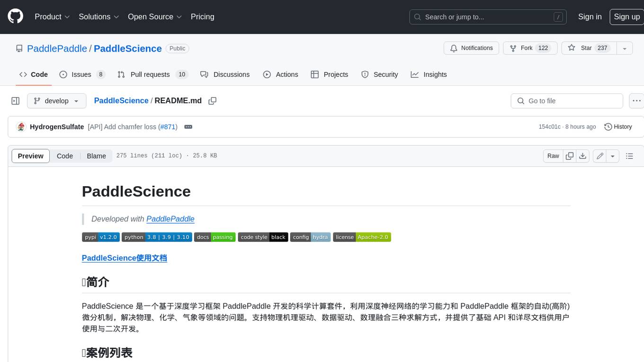Focus the Search or jump to field
Screen dimensions: 644x362
click(x=488, y=17)
